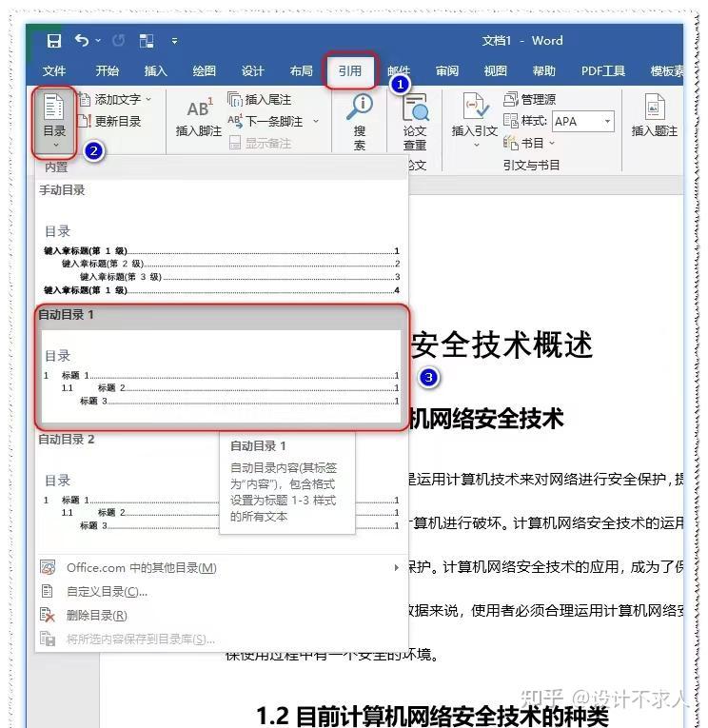Open Office.com 中的其他目录 menu item
Image resolution: width=708 pixels, height=728 pixels.
coord(221,567)
